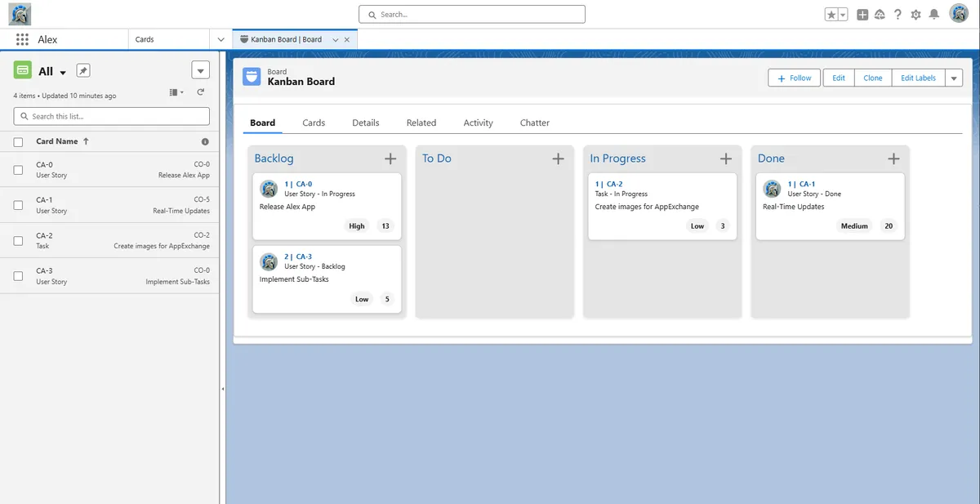
Task: Click 'Create images for AppExchange' in list
Action: [x=162, y=246]
